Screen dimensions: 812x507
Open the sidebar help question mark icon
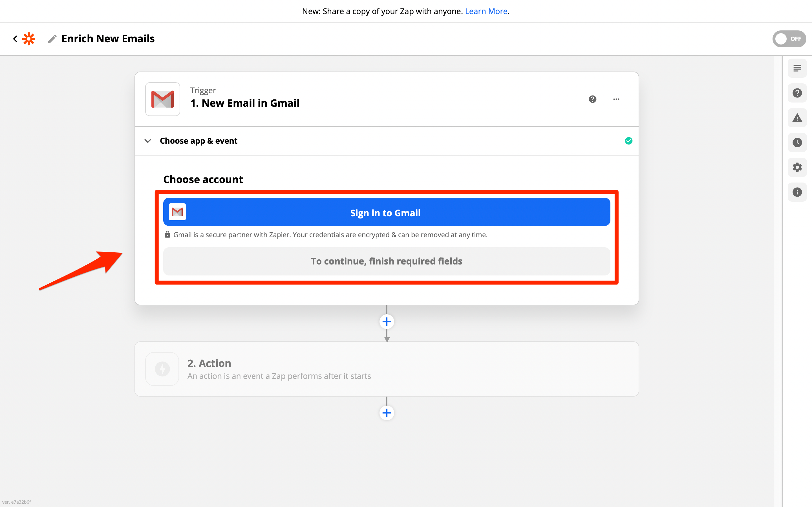pos(797,93)
